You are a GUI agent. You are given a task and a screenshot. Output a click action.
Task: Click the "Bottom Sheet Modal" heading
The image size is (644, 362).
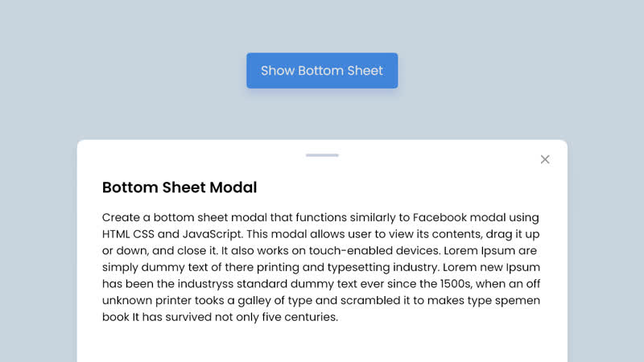point(180,187)
